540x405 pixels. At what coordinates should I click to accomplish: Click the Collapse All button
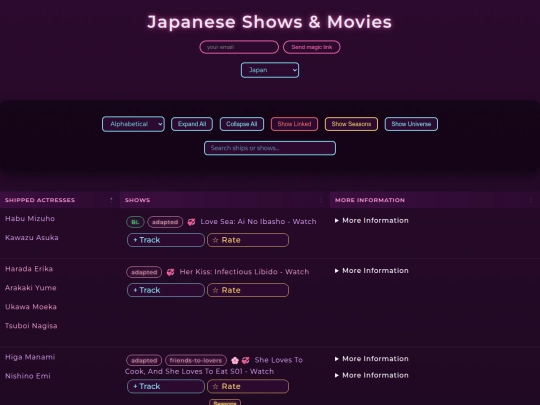(x=242, y=124)
